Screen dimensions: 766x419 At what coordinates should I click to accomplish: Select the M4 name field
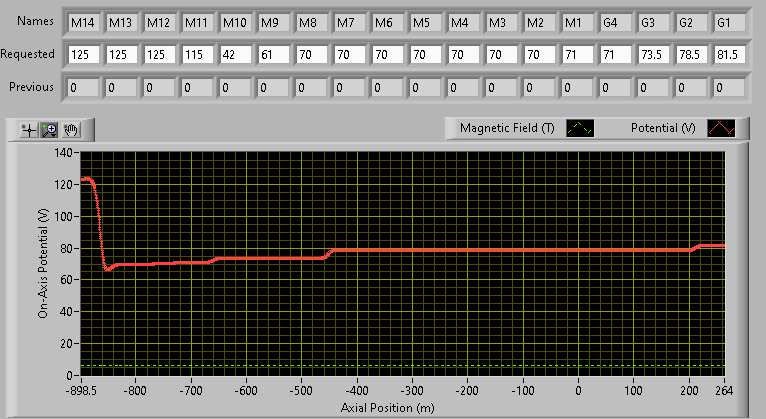point(464,22)
